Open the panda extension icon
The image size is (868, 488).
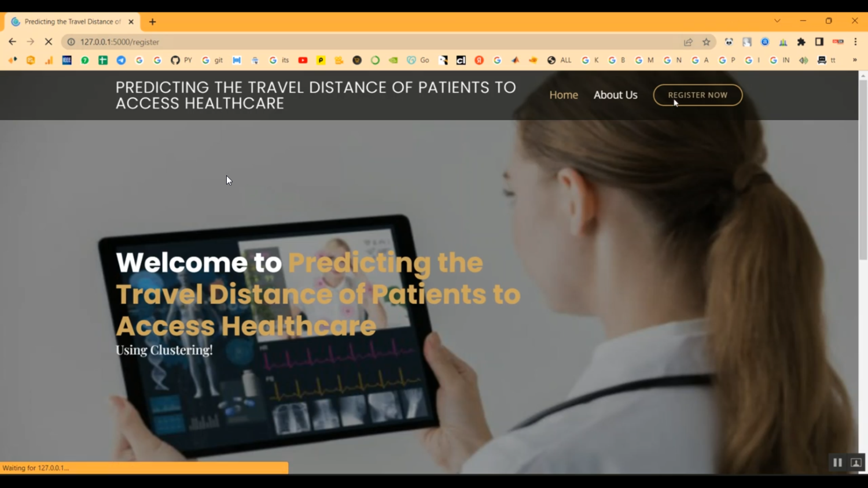tap(729, 42)
